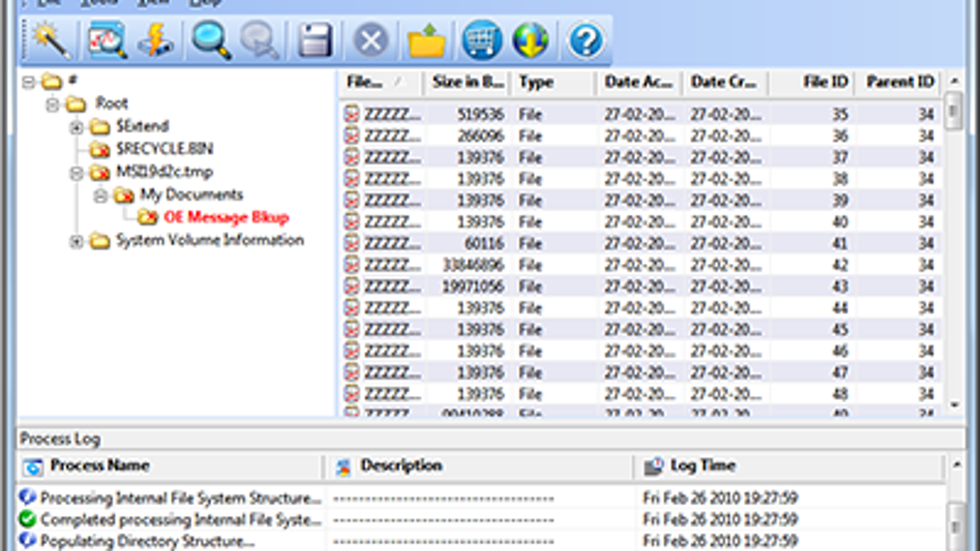The height and width of the screenshot is (551, 980).
Task: Click the File ID cell 47
Action: [840, 372]
